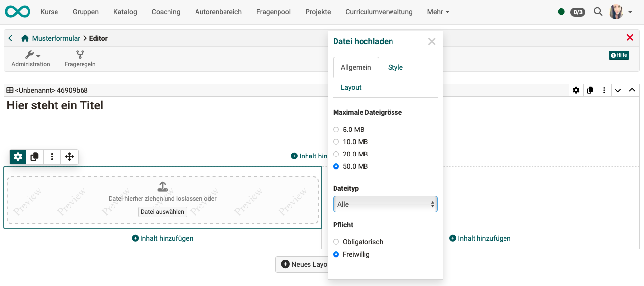This screenshot has height=286, width=644.
Task: Click the Musterformular breadcrumb link
Action: tap(56, 38)
